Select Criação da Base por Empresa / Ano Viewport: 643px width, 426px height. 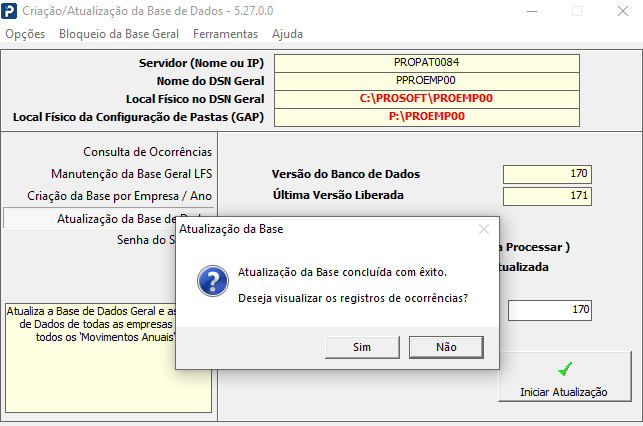(119, 196)
